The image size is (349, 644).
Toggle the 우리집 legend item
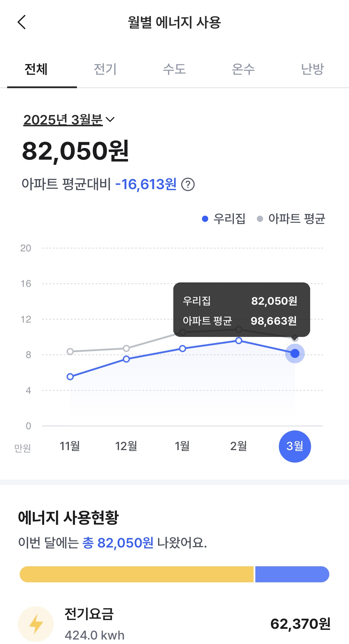click(x=224, y=219)
